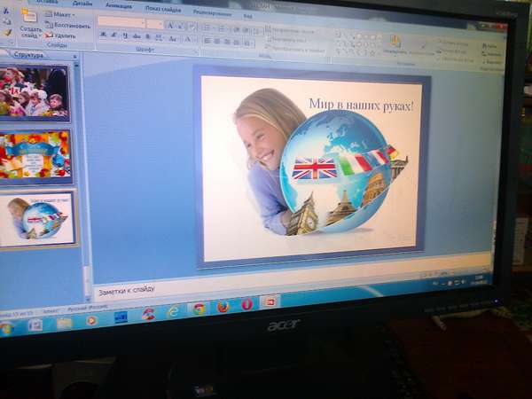The width and height of the screenshot is (532, 399).
Task: Open the Показ слайдов ribbon tab
Action: [x=163, y=10]
